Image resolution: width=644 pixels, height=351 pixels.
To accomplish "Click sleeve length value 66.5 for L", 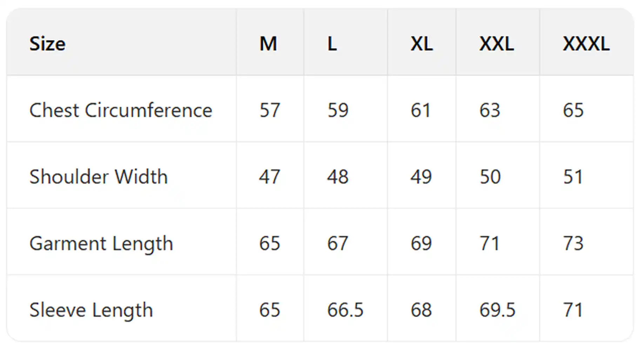I will coord(345,310).
